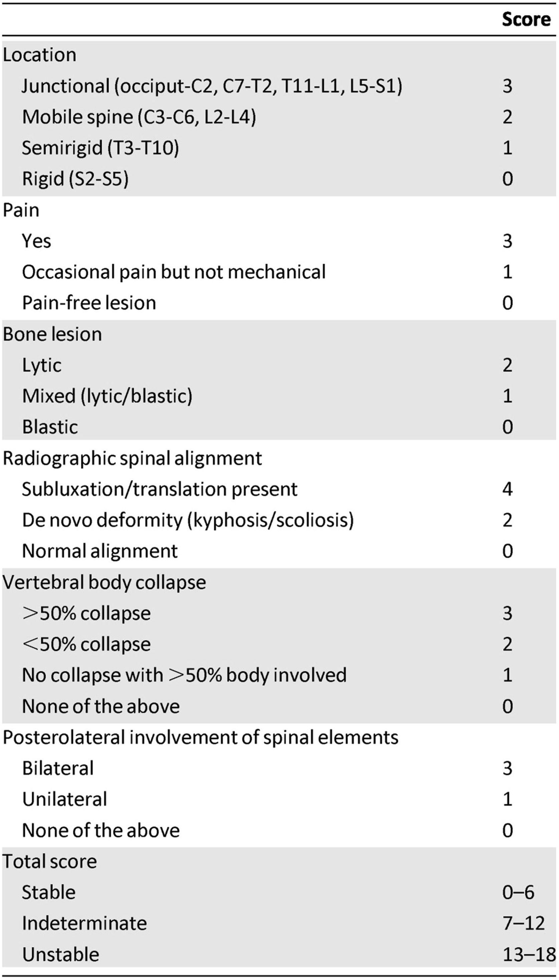559x980 pixels.
Task: Select Subluxation/translation present row
Action: (x=160, y=489)
